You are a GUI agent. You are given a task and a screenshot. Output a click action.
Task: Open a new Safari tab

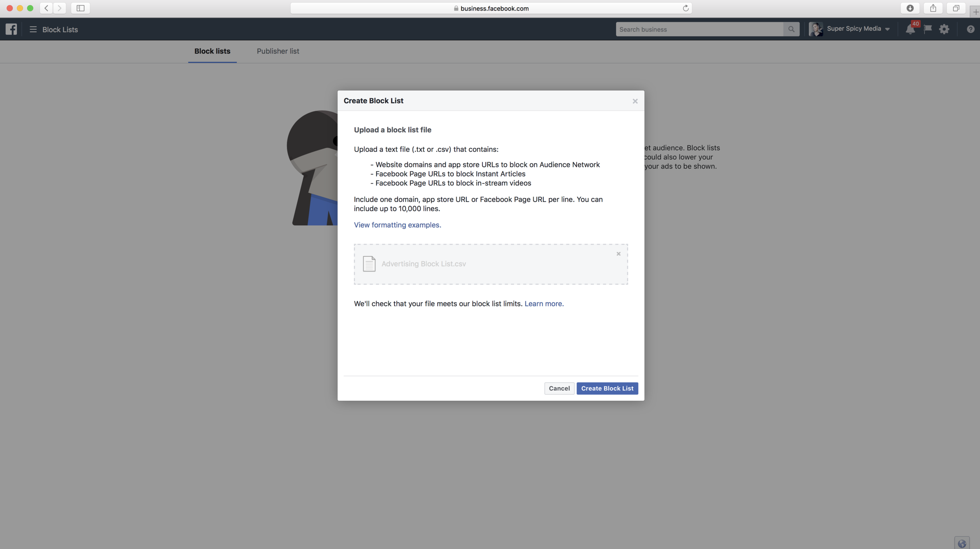coord(975,12)
